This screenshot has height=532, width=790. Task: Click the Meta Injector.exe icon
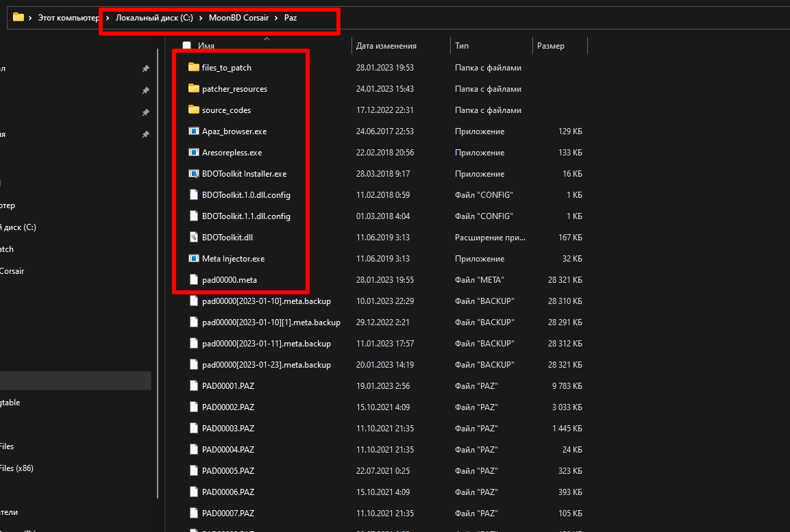tap(193, 259)
